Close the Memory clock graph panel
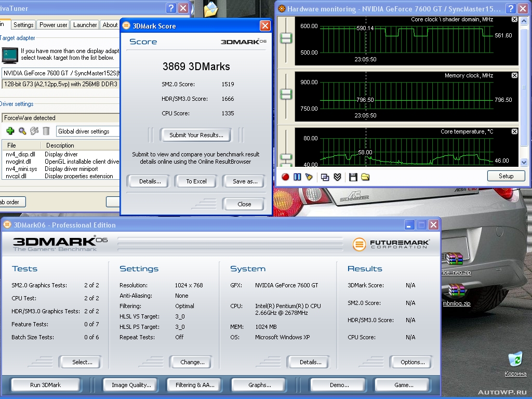The width and height of the screenshot is (532, 399). (x=514, y=75)
